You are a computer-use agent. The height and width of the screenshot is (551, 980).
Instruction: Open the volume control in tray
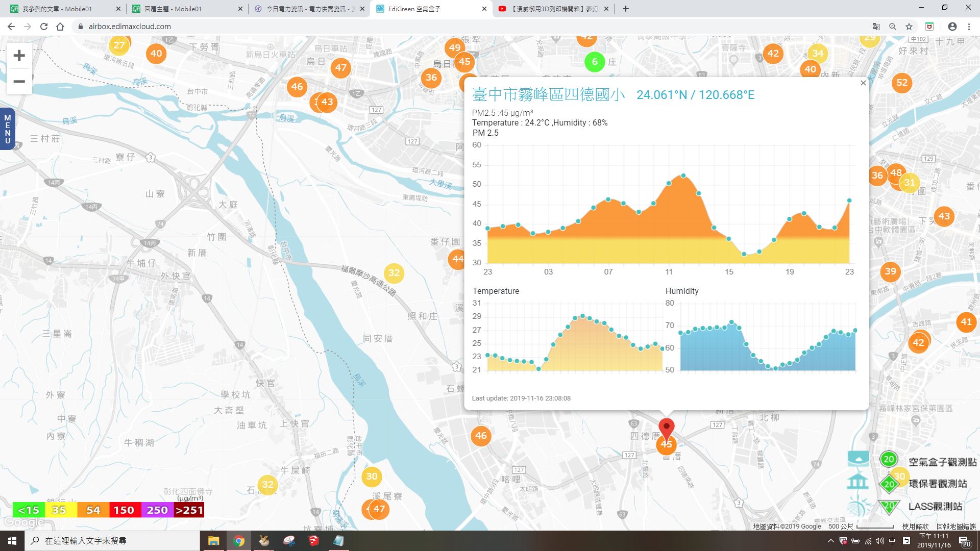pos(879,540)
